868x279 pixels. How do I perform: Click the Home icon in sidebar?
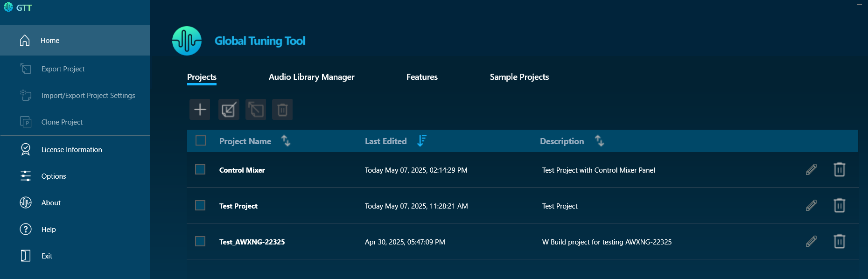click(x=25, y=41)
